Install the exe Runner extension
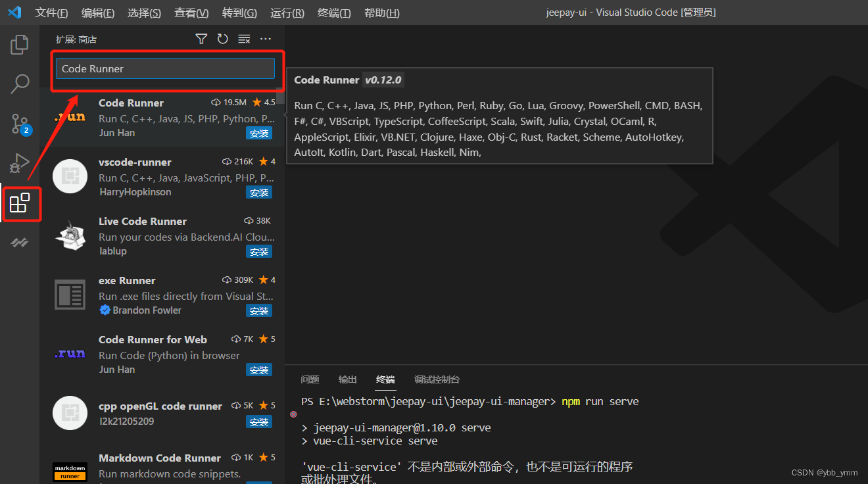The image size is (868, 484). pos(259,311)
